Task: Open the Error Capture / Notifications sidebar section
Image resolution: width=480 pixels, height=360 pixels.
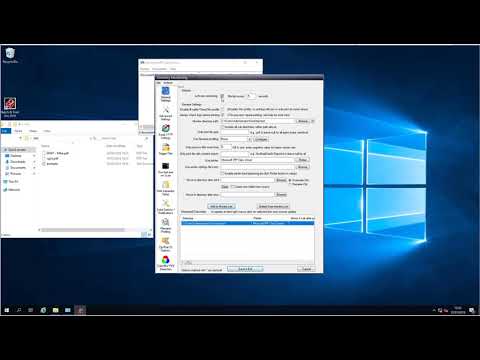Action: click(166, 207)
